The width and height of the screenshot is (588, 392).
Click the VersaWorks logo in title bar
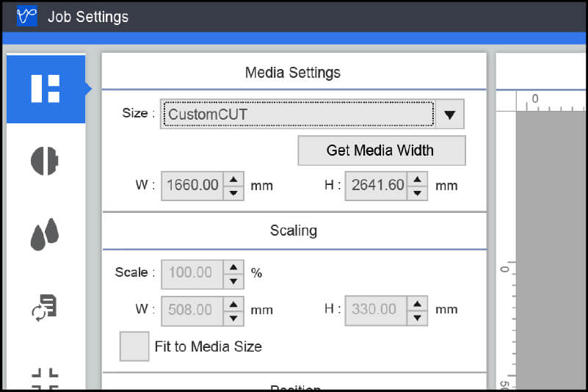[x=26, y=16]
